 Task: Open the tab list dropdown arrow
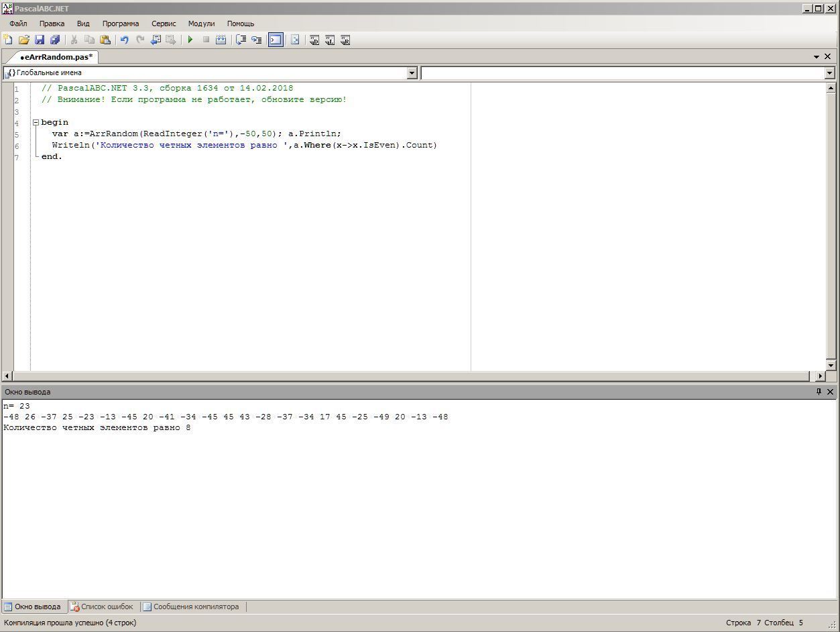pos(817,57)
